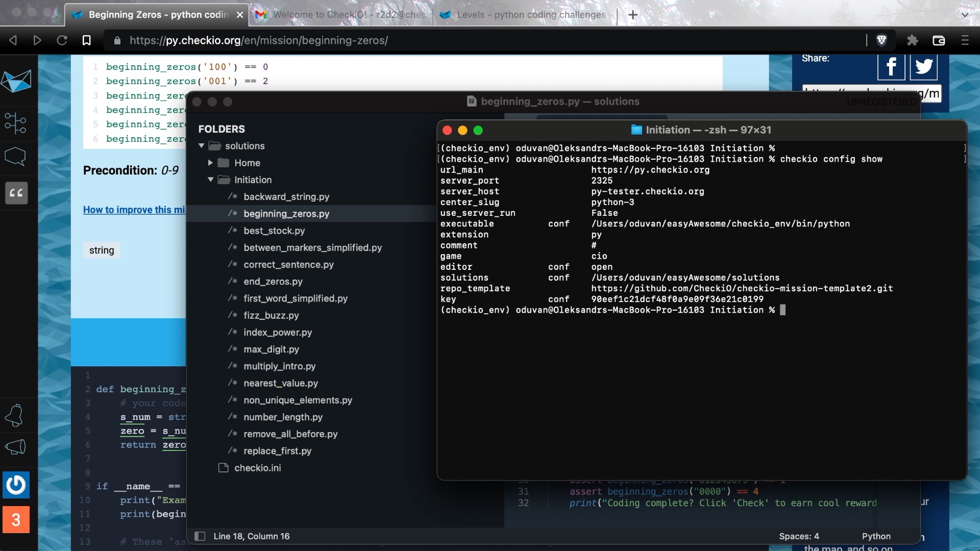Click the orange level 3 badge
Viewport: 980px width, 551px height.
point(16,519)
